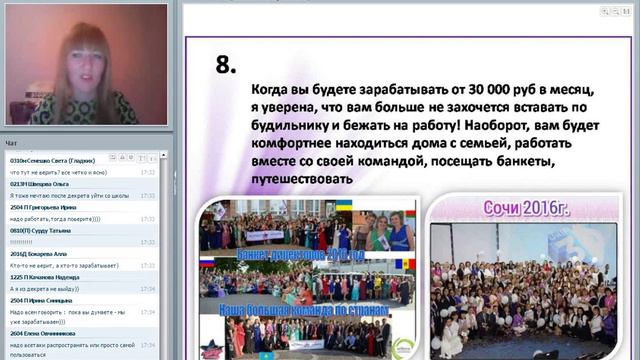640x360 pixels.
Task: Zoom out of the presentation slide
Action: point(615,11)
